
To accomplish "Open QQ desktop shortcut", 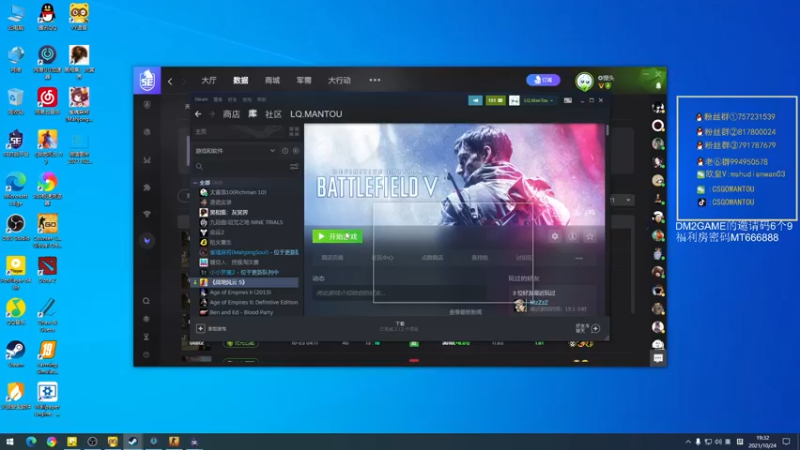I will (47, 17).
